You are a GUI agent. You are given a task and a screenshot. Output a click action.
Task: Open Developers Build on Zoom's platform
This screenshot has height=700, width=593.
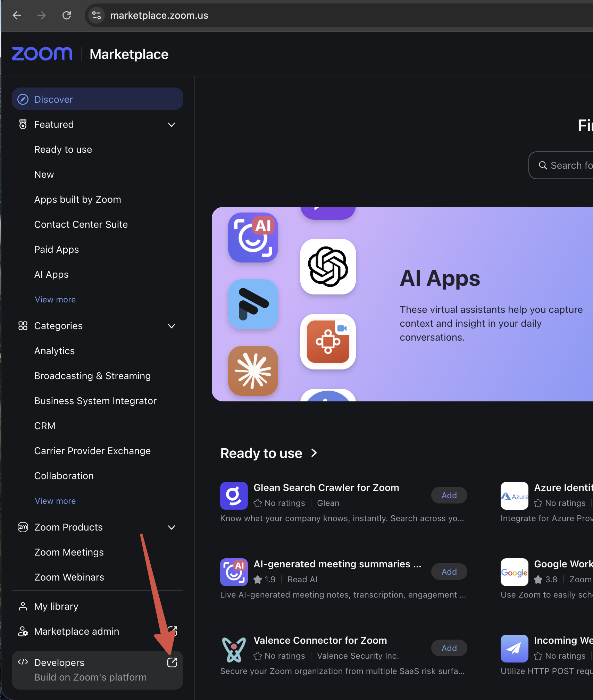(98, 670)
